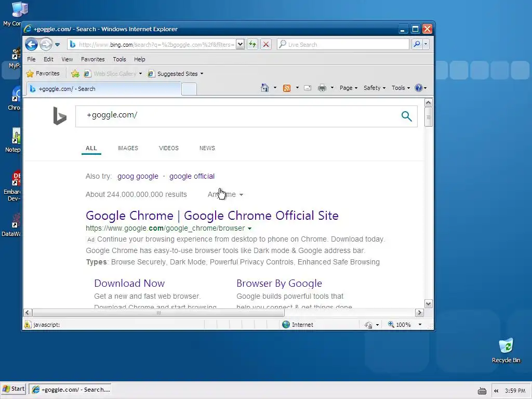Click vertical scrollbar up arrow
This screenshot has width=532, height=399.
coord(428,102)
